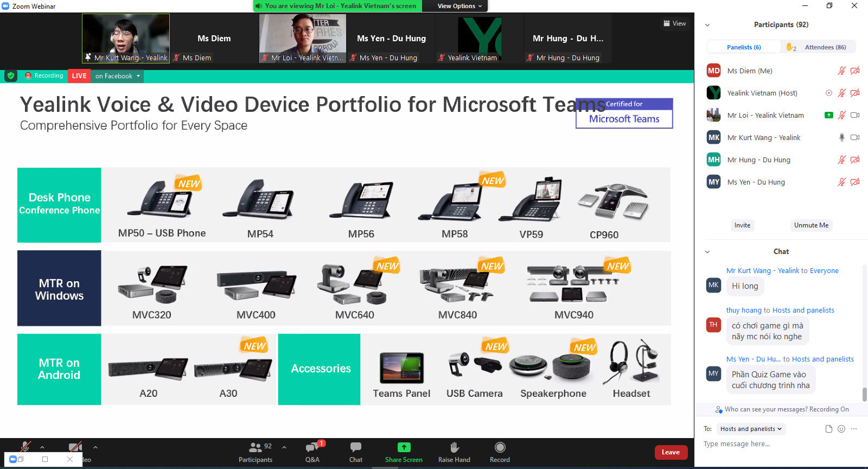
Task: Click Mr Loi's green screen-sharing icon
Action: click(x=828, y=115)
